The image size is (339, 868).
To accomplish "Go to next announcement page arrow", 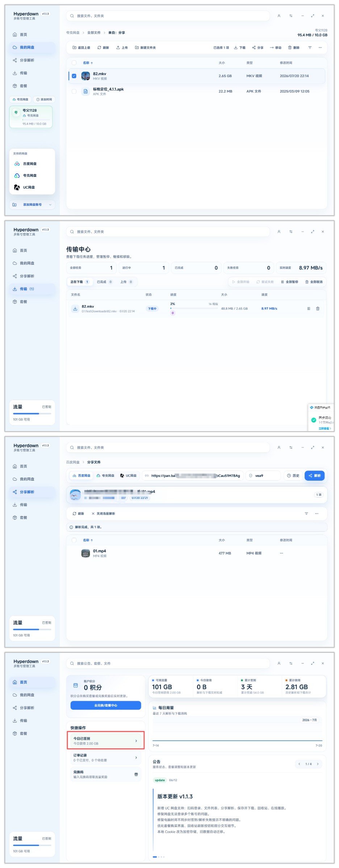I will (318, 764).
